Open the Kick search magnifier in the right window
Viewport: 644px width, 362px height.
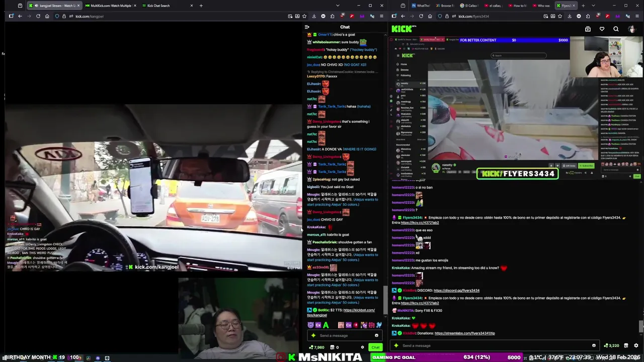tap(616, 29)
